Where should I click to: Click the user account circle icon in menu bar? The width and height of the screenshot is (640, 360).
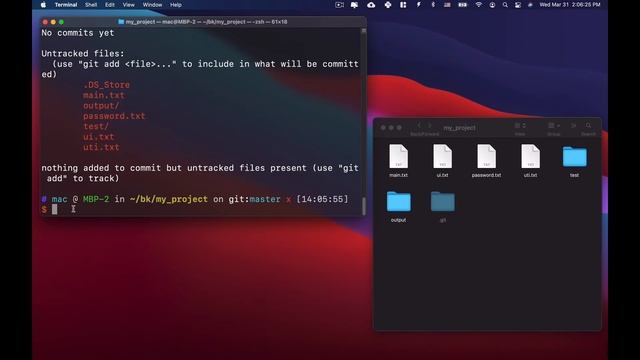click(x=492, y=5)
